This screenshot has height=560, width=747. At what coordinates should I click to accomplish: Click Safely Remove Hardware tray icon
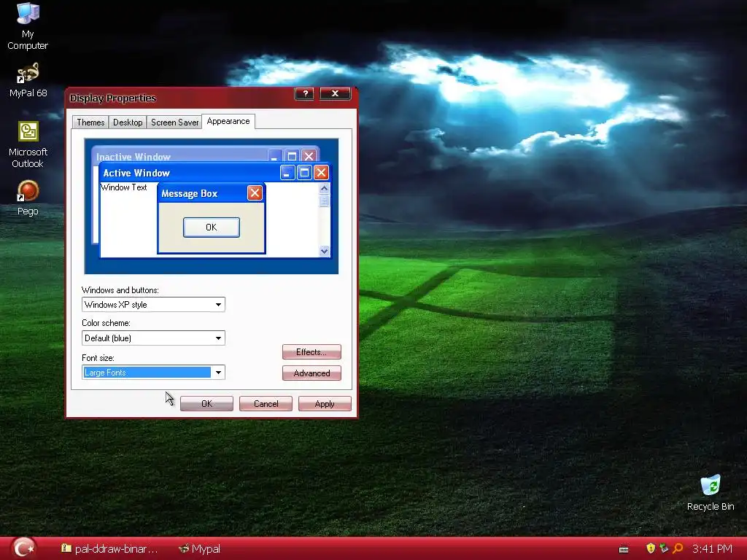pos(664,548)
